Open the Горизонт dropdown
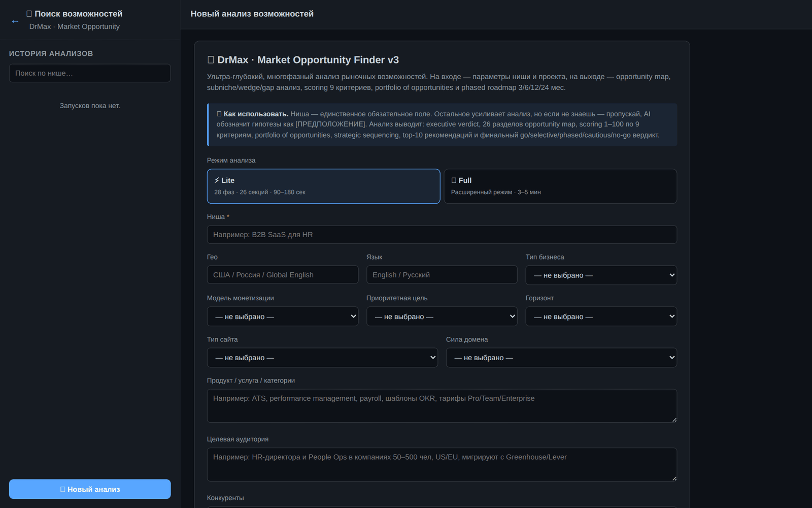Screen dimensions: 812x508 (601, 316)
